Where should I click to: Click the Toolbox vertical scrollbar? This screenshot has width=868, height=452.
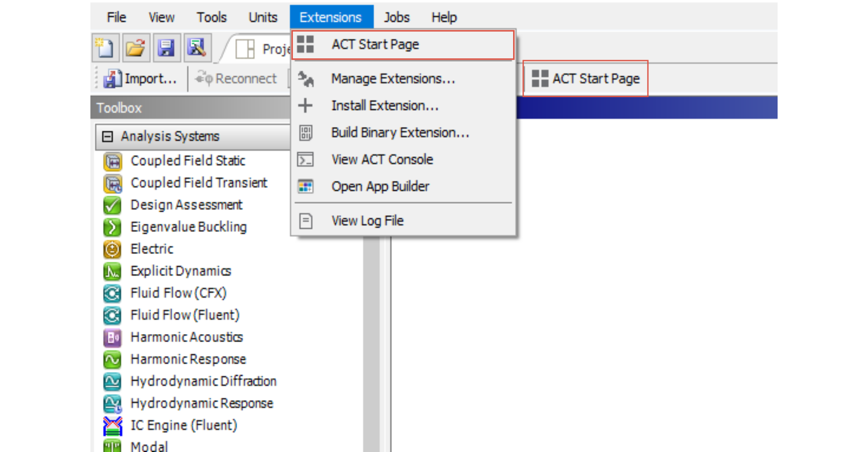click(x=372, y=344)
